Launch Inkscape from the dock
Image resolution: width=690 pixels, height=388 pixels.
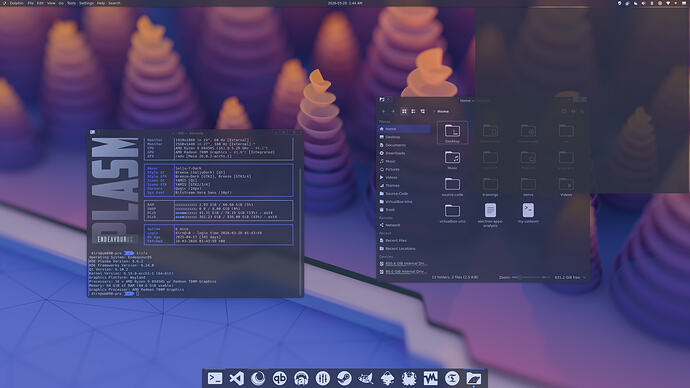[x=387, y=378]
